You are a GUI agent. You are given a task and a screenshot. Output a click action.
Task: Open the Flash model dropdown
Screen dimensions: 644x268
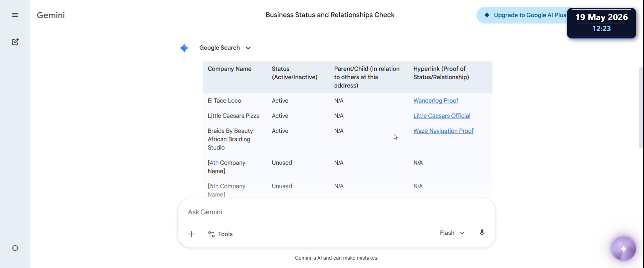tap(452, 233)
